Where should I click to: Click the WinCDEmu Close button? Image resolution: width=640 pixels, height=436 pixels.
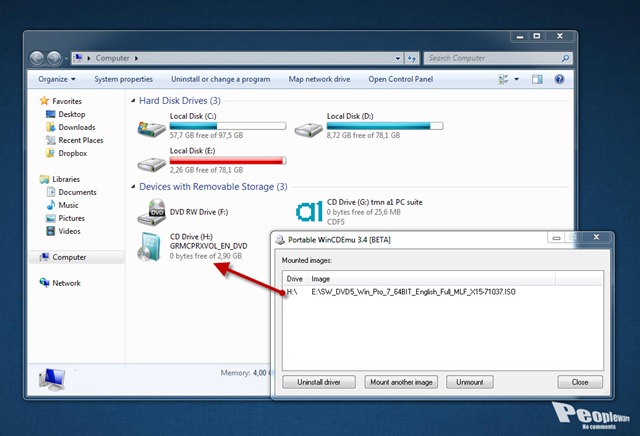pos(580,382)
